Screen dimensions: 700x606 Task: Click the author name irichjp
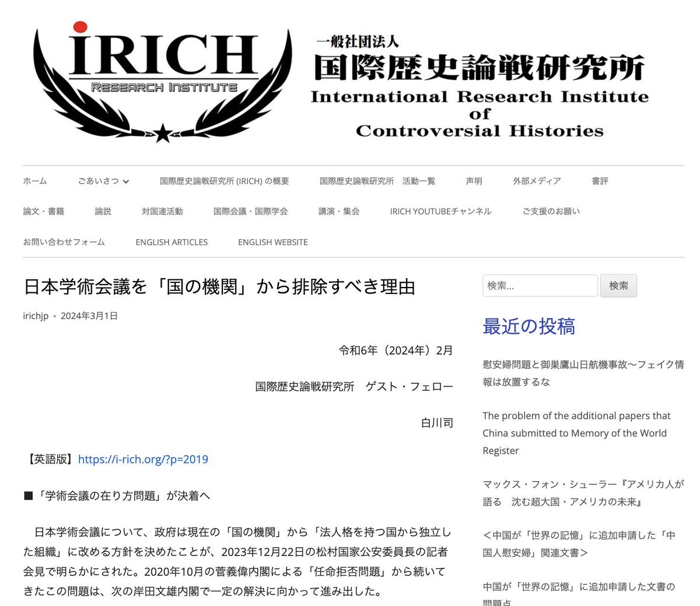(36, 316)
